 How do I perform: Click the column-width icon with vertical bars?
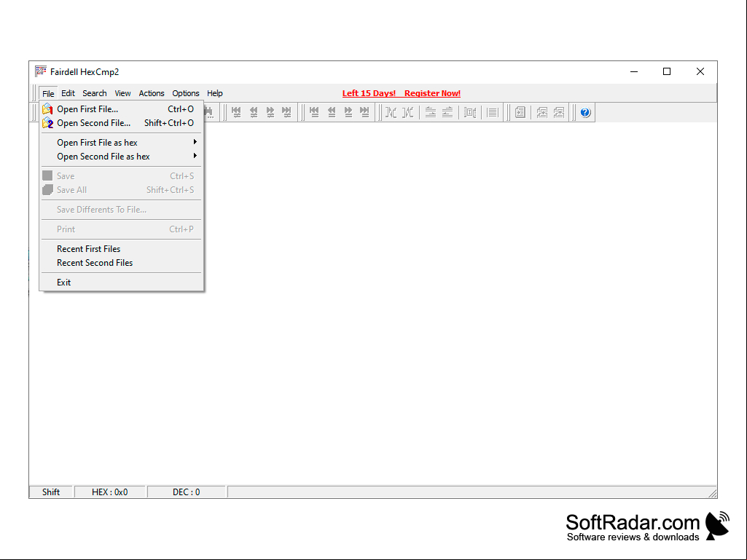click(470, 112)
